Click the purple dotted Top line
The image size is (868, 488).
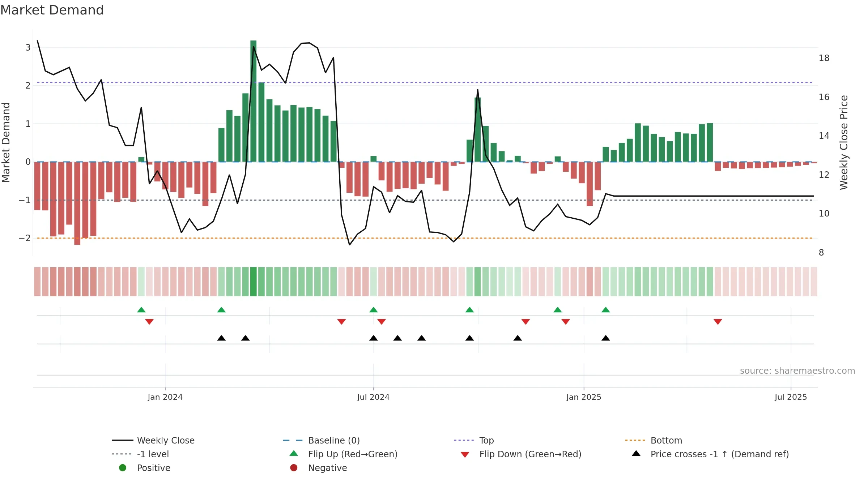[425, 82]
